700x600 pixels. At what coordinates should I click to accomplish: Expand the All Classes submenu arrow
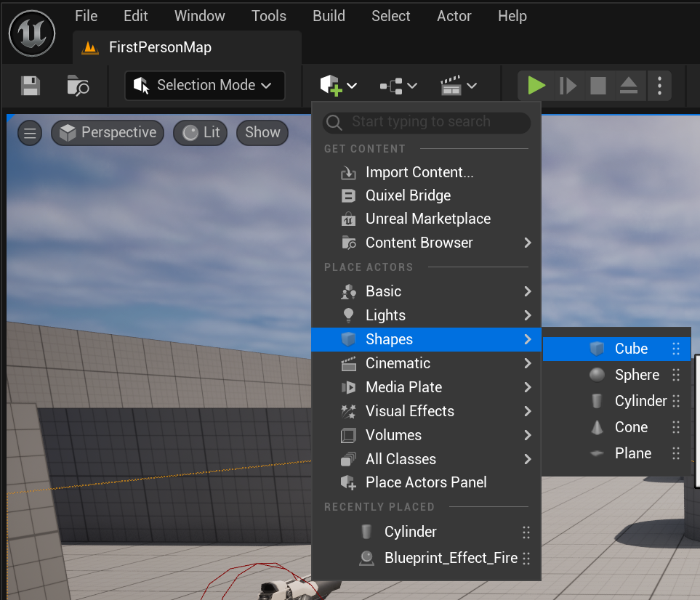point(528,459)
